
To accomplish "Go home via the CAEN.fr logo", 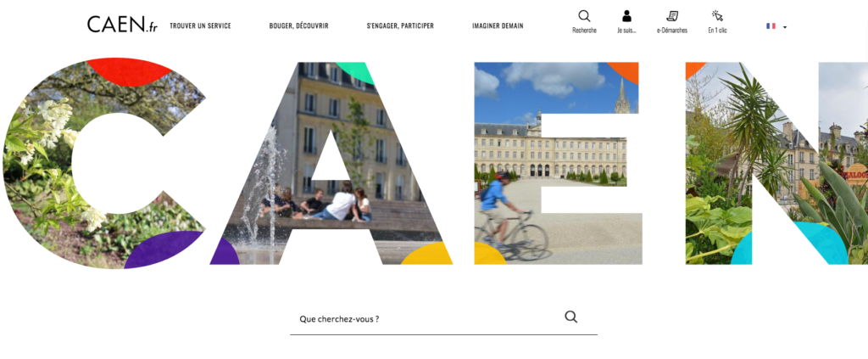I will tap(122, 25).
